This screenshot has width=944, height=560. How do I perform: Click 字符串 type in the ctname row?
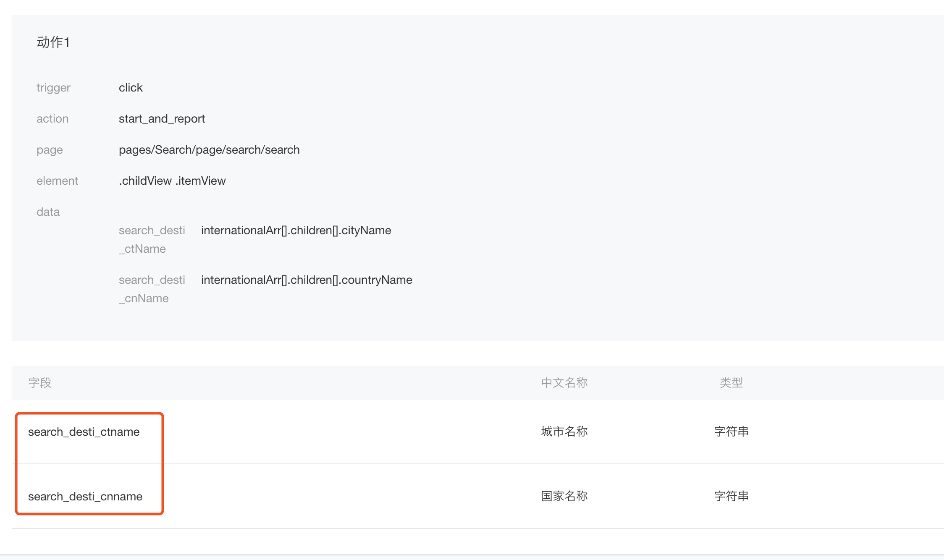pyautogui.click(x=731, y=432)
